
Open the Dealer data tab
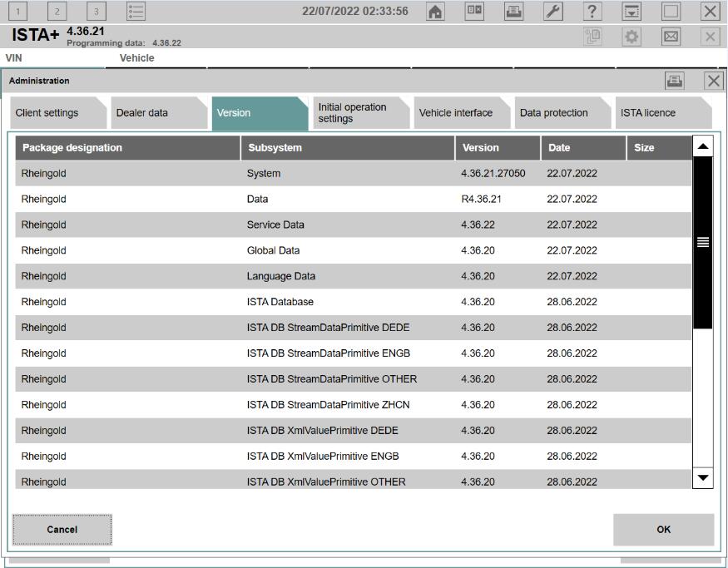[159, 113]
